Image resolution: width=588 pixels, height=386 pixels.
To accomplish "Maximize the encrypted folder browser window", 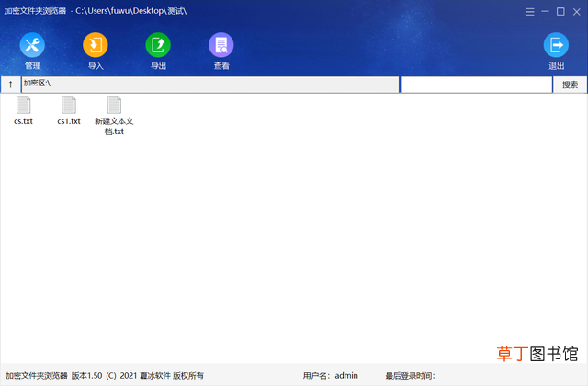I will point(560,12).
